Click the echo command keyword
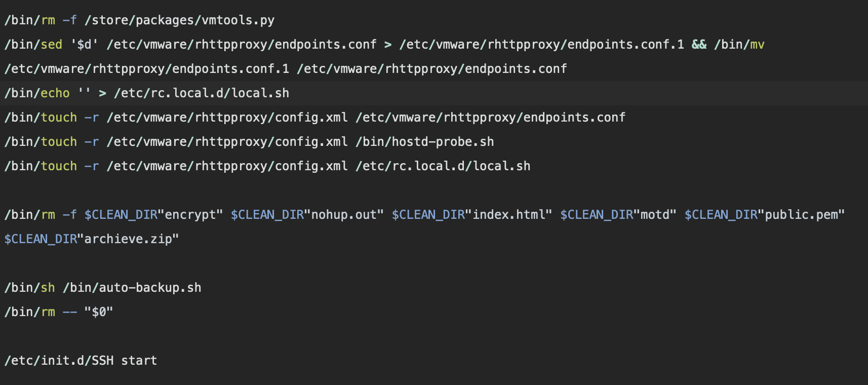The height and width of the screenshot is (385, 868). [55, 93]
